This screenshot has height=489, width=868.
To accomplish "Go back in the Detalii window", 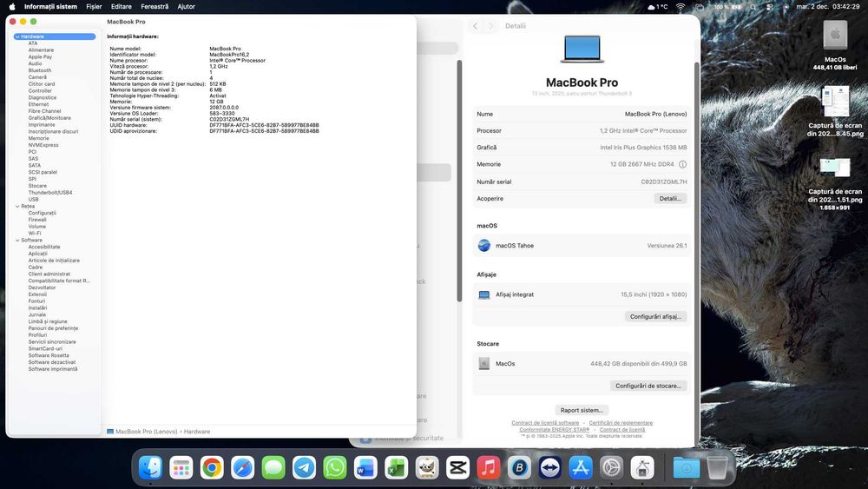I will (475, 26).
